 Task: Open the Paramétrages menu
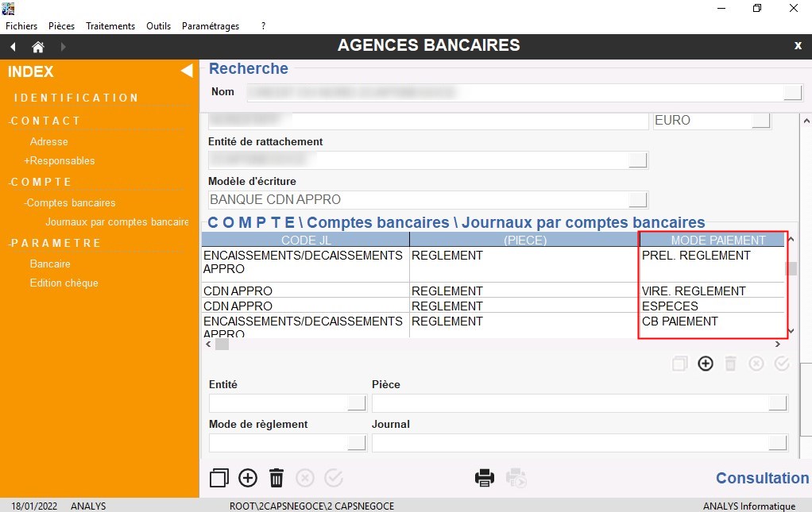tap(211, 26)
